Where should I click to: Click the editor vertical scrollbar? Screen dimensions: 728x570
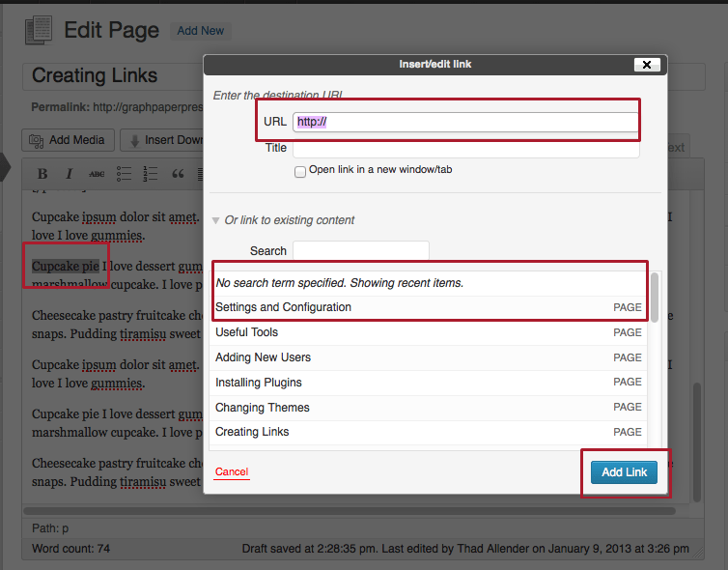[x=697, y=442]
